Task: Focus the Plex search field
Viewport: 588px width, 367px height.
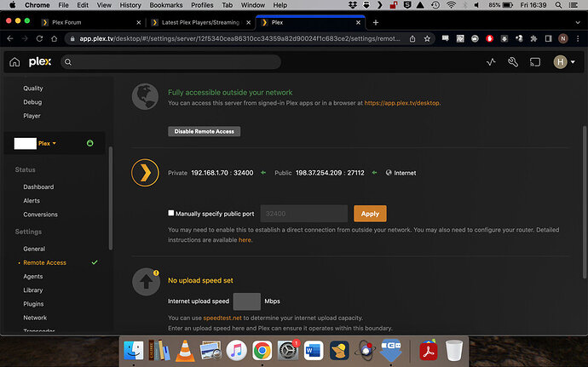Action: point(171,62)
